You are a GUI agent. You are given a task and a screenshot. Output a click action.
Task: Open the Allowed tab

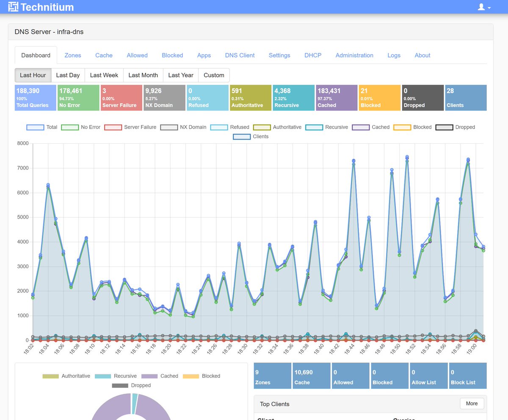pos(137,55)
